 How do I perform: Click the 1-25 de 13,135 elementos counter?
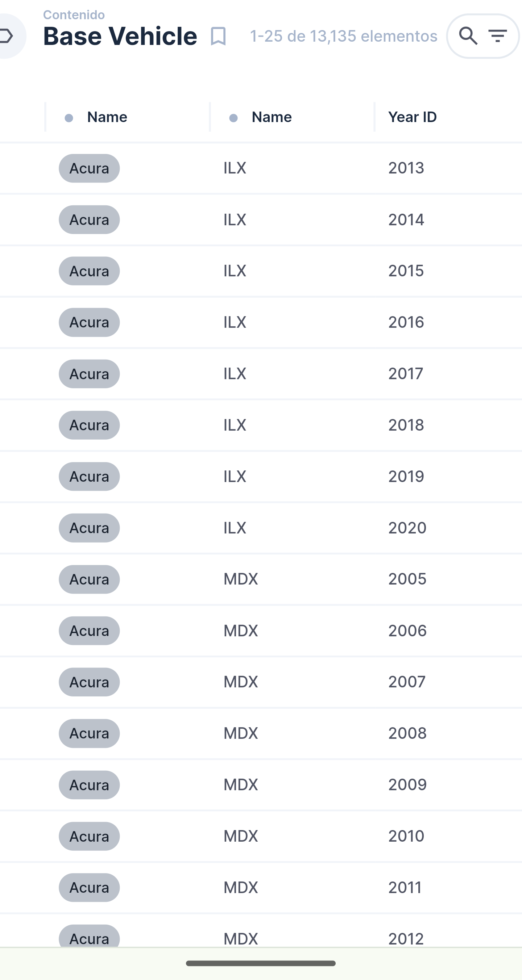(343, 36)
